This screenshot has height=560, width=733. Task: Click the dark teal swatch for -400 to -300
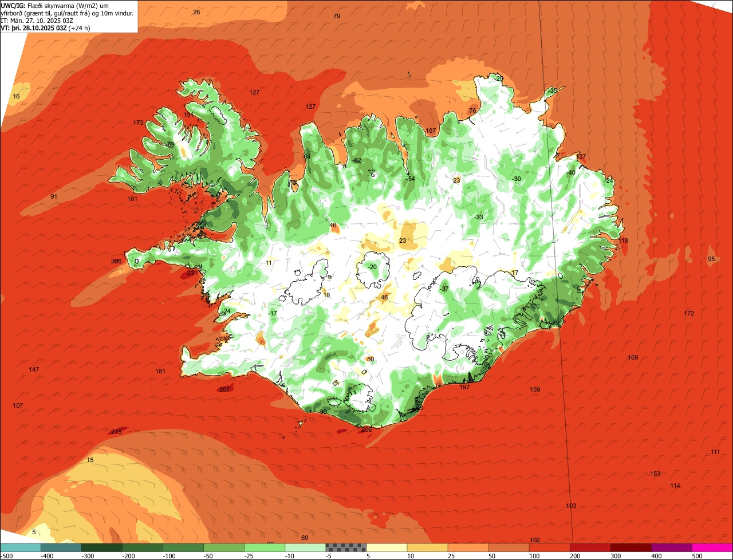(62, 547)
